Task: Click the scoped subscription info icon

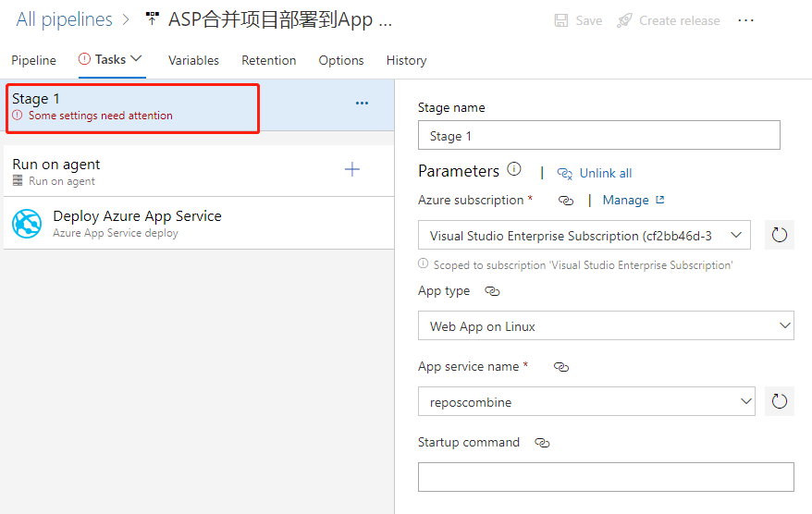Action: click(423, 263)
